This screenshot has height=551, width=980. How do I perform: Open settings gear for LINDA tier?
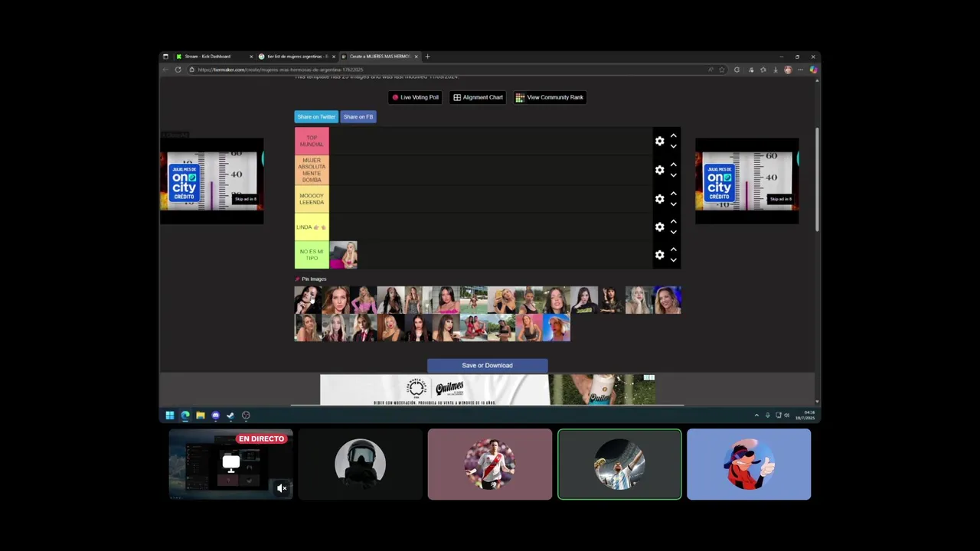coord(659,227)
